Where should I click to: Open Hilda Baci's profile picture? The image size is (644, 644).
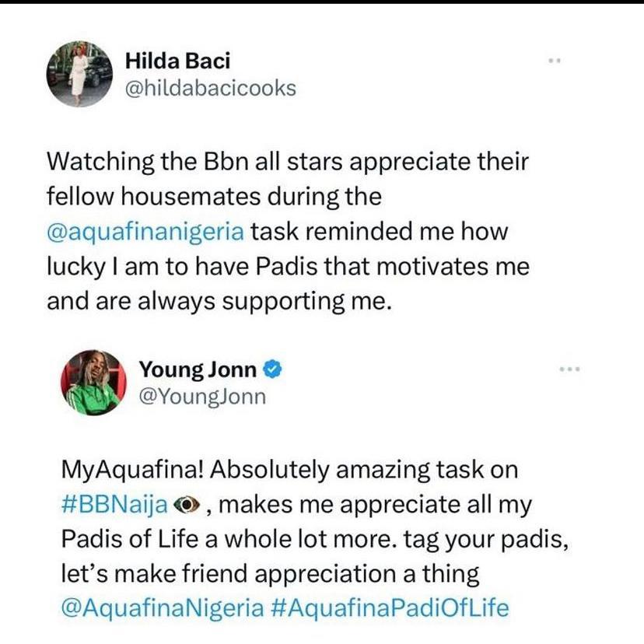point(79,74)
